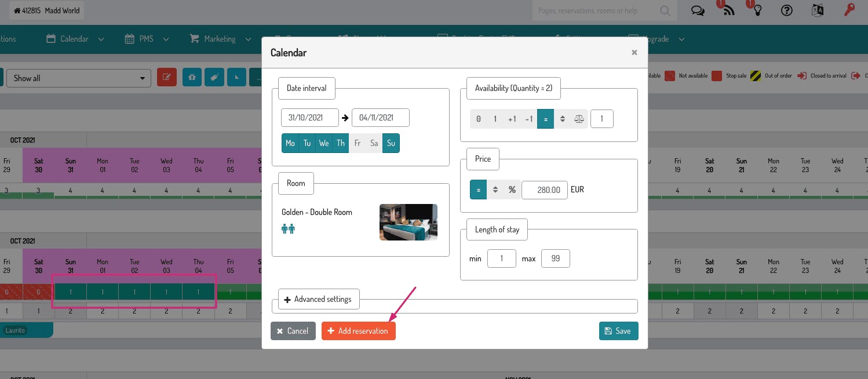Click the availability balance scale icon

pos(579,119)
